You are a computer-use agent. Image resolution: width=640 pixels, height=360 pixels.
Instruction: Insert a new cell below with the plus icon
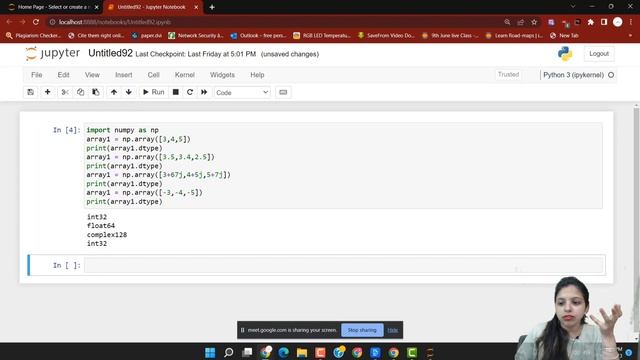click(x=47, y=92)
